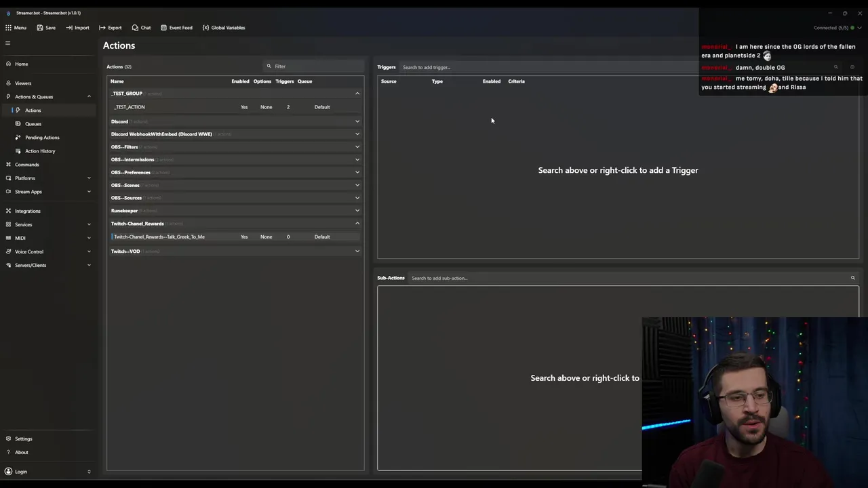Sort actions by Name column header

117,81
